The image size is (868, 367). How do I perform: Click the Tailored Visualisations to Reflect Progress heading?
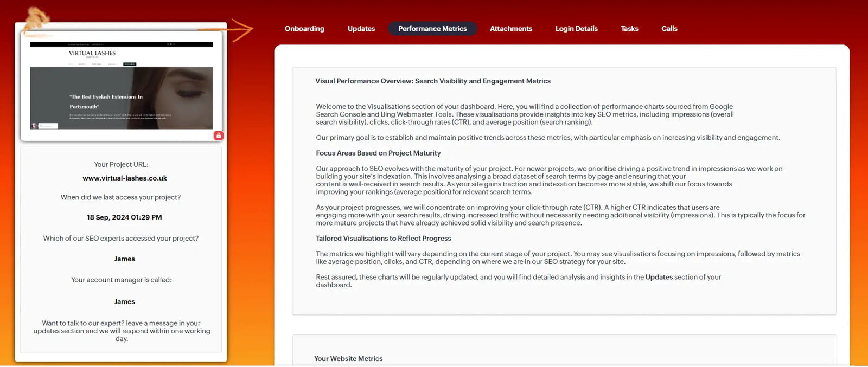pos(384,239)
